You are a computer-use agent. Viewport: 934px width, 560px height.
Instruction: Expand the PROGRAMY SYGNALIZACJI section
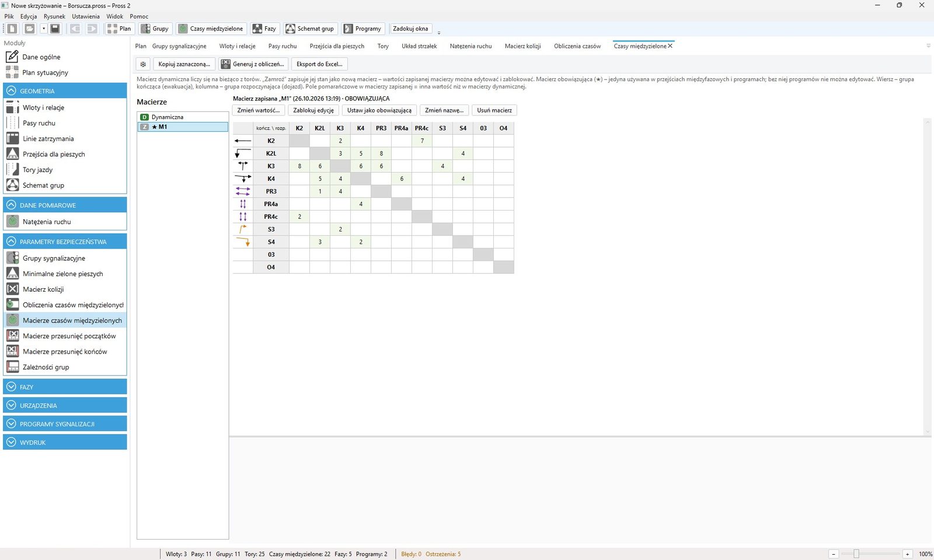pos(65,424)
